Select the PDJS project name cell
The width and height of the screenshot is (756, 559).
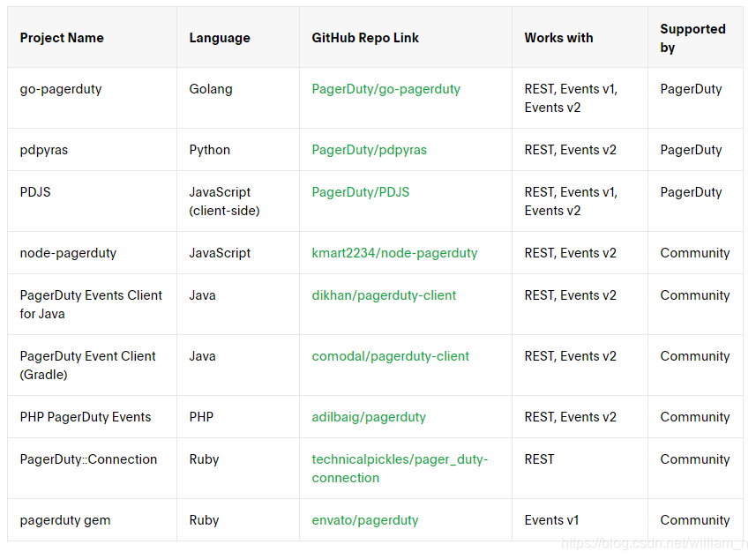click(x=92, y=201)
